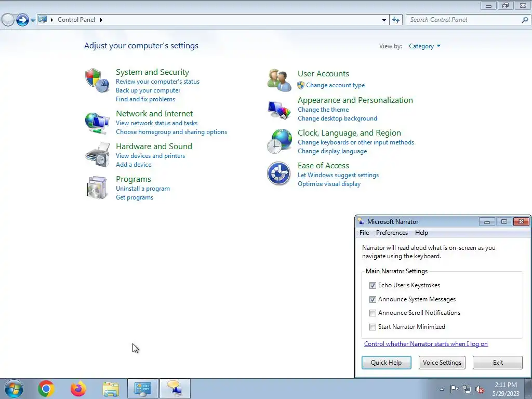Image resolution: width=532 pixels, height=399 pixels.
Task: Open Get programs link
Action: coord(135,197)
